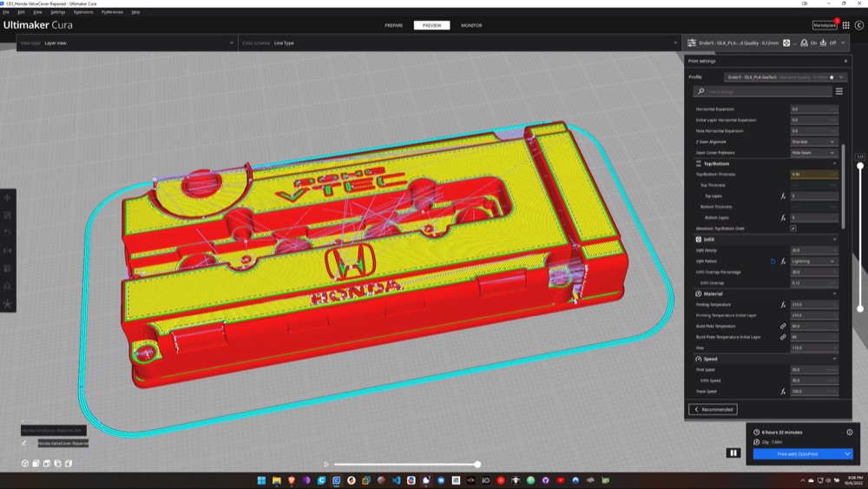Toggle the Monotonic Top/Bottom Order checkbox
This screenshot has width=868, height=489.
[793, 228]
